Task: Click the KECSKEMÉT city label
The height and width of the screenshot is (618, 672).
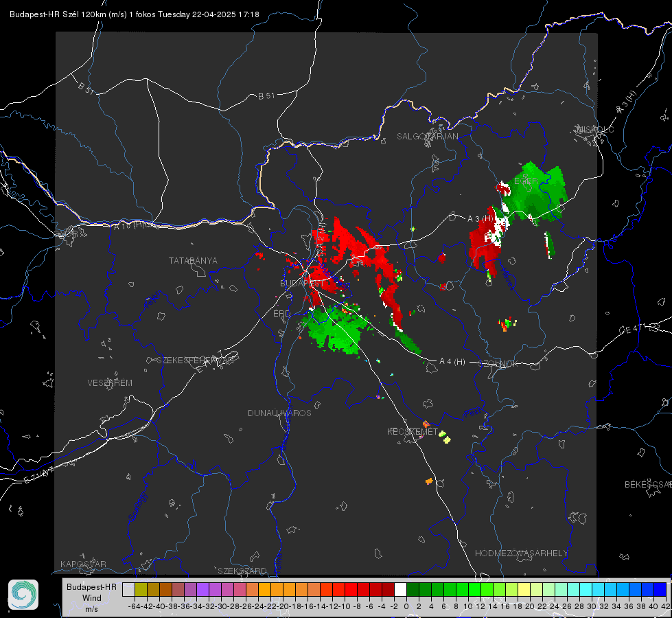Action: point(413,431)
